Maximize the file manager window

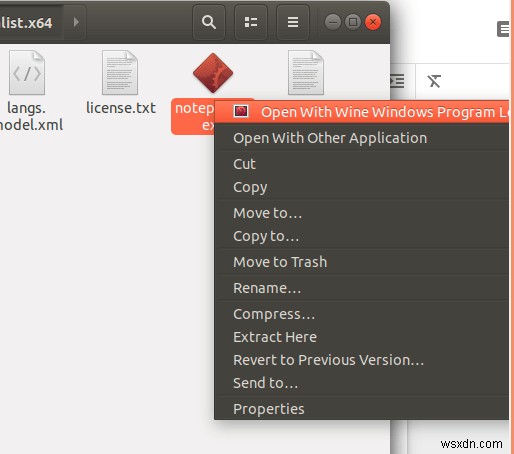pos(353,22)
